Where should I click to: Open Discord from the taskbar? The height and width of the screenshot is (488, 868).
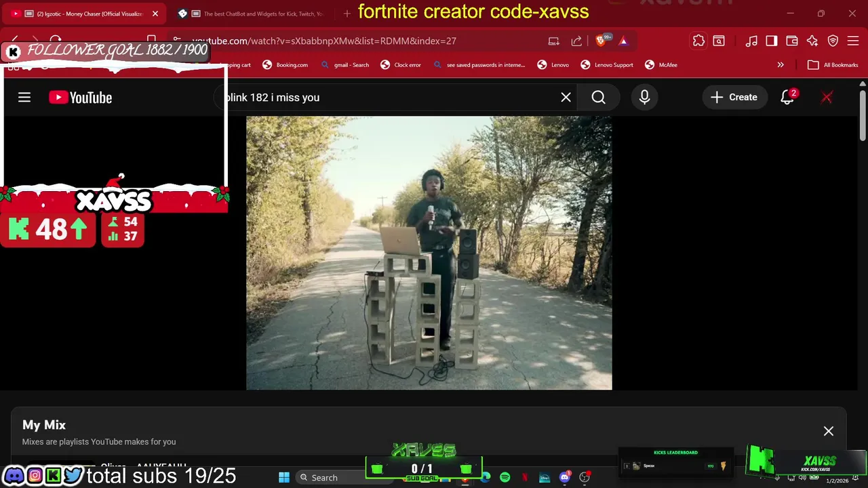coord(564,477)
